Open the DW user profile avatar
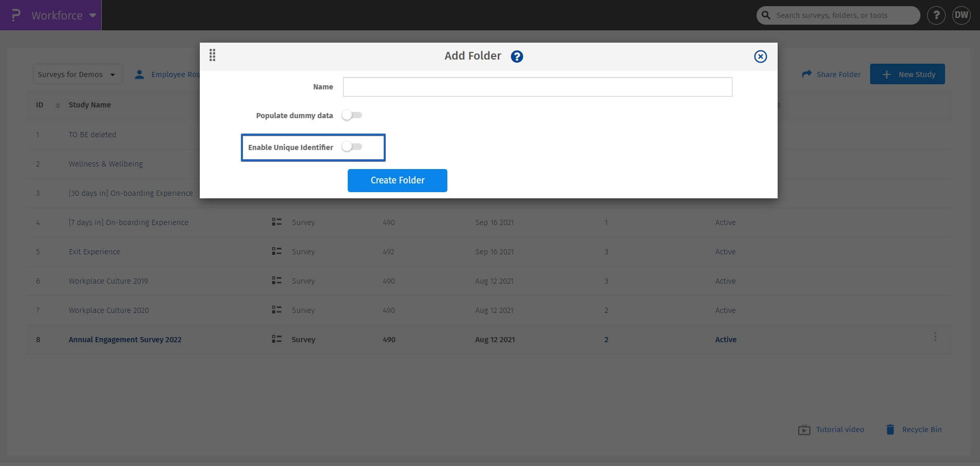 [961, 15]
